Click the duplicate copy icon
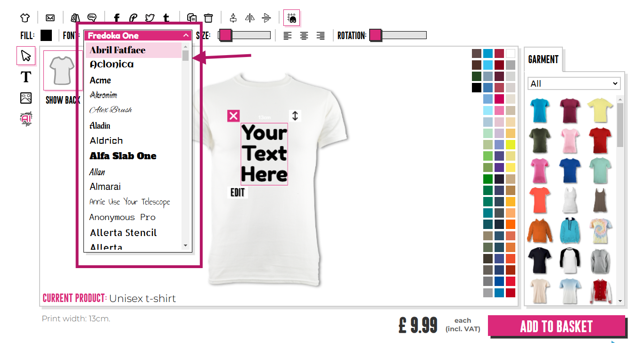 pyautogui.click(x=191, y=18)
